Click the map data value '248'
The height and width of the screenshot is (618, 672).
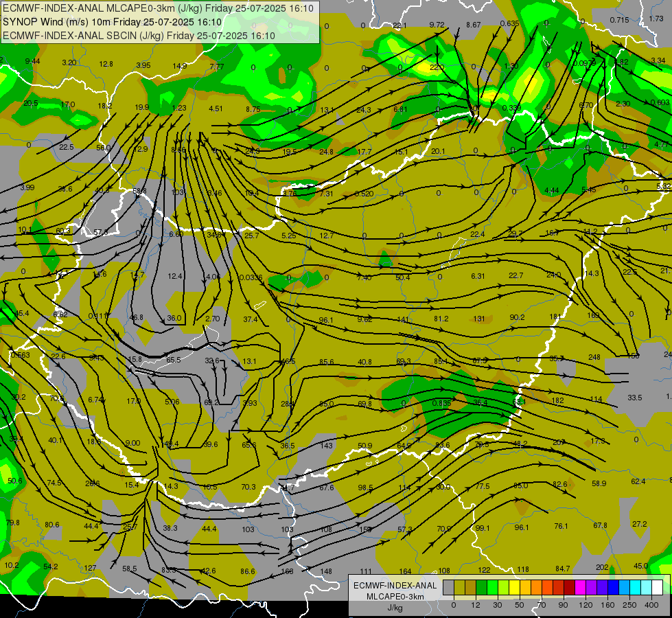[x=594, y=357]
